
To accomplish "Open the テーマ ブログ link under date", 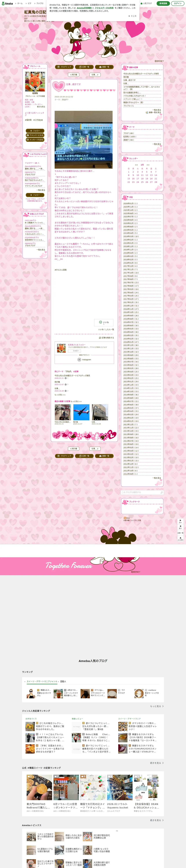I will (x=65, y=100).
